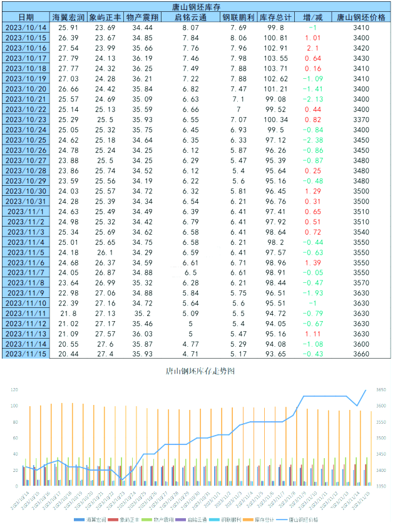Select green decrease value -1.93 on 2023/11/9
The image size is (395, 532).
point(312,293)
